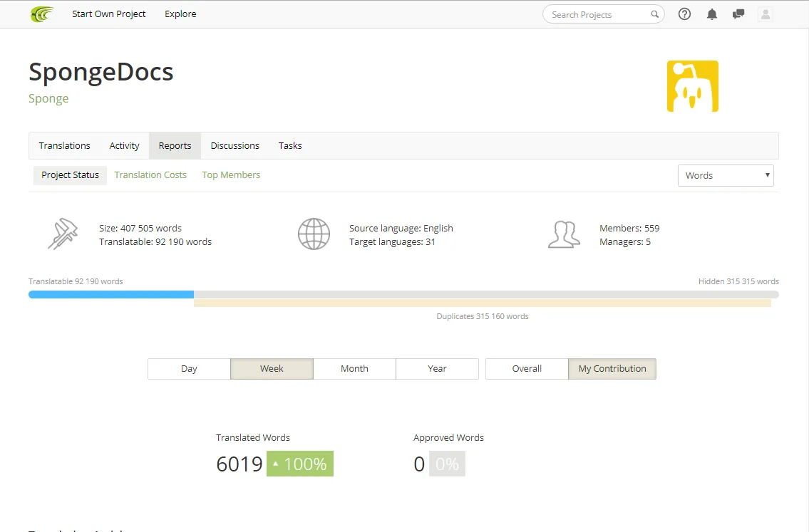Click the grey hidden words bar segment
809x532 pixels.
tap(486, 294)
